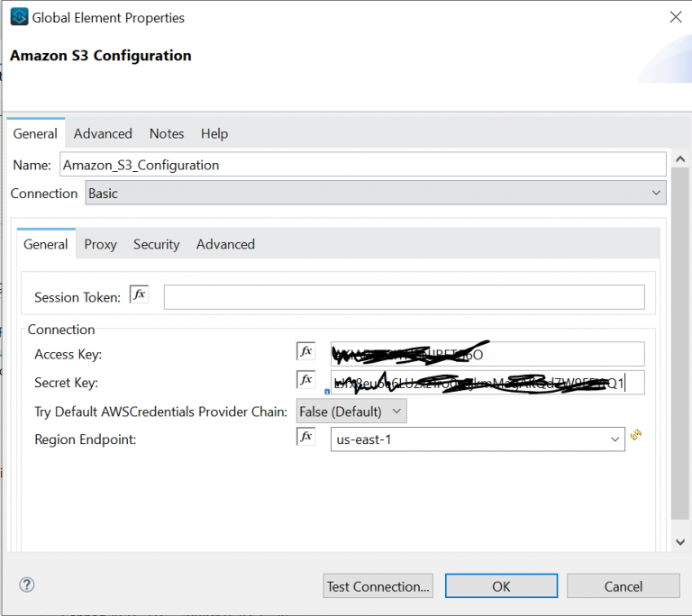Open the Try Default AWSCredentials Provider Chain dropdown
This screenshot has width=692, height=616.
(351, 412)
